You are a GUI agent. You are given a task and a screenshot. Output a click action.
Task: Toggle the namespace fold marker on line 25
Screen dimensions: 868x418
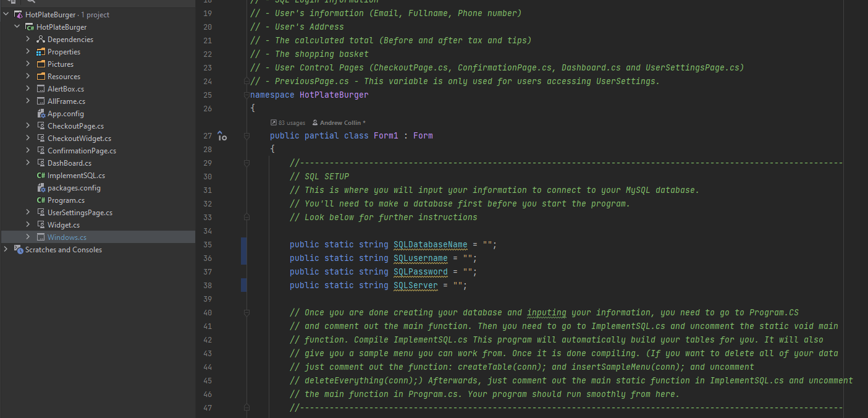[x=246, y=95]
